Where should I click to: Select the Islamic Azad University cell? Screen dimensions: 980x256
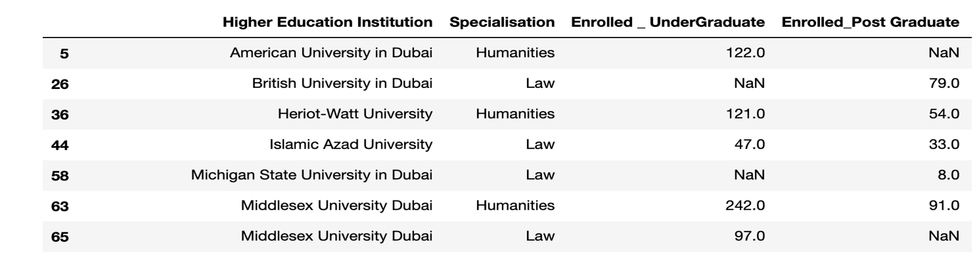(x=351, y=144)
